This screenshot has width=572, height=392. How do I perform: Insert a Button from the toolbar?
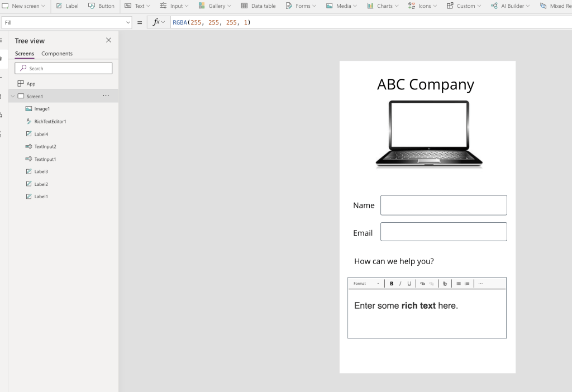(101, 6)
